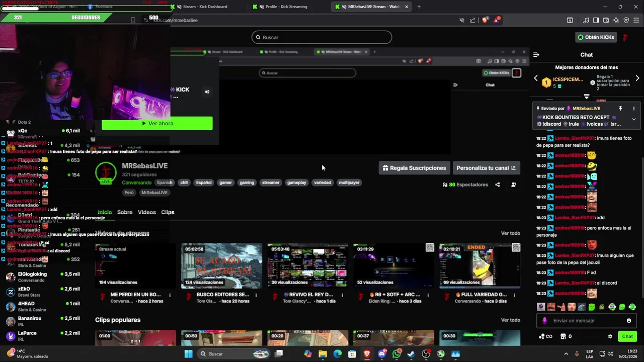Unpin the pinned chat message

[x=620, y=109]
